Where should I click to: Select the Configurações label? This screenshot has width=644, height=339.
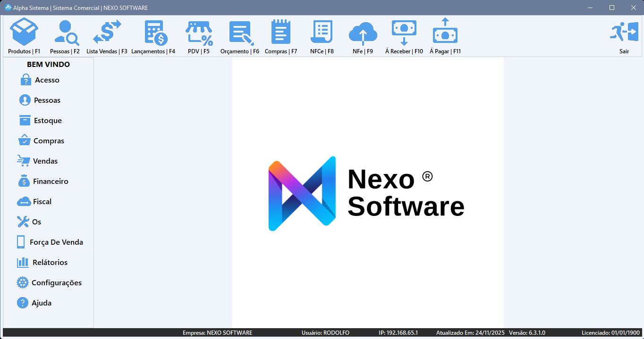pyautogui.click(x=57, y=283)
